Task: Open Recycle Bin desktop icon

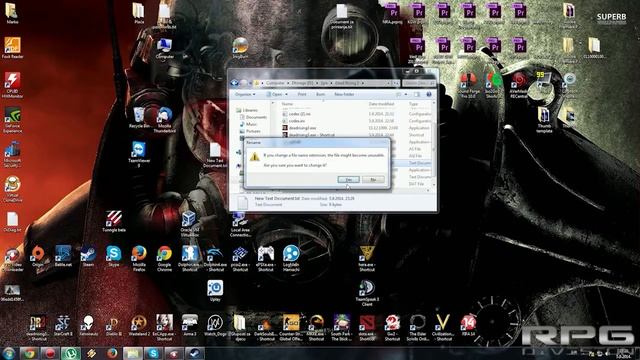Action: [139, 118]
